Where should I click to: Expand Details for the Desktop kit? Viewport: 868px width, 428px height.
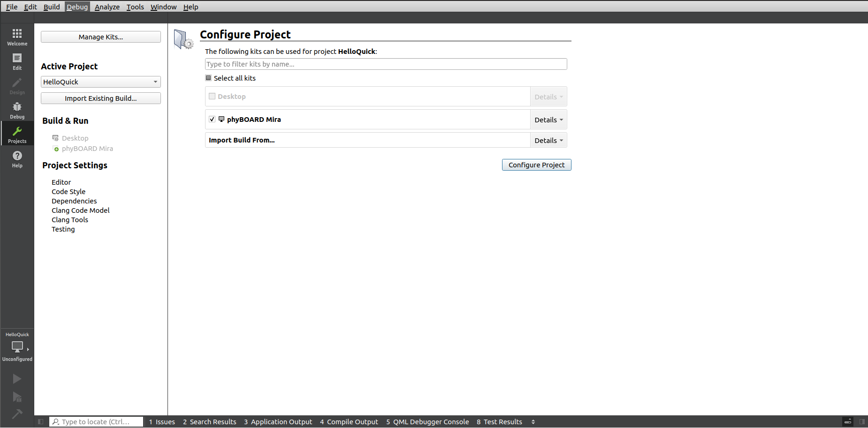(548, 97)
